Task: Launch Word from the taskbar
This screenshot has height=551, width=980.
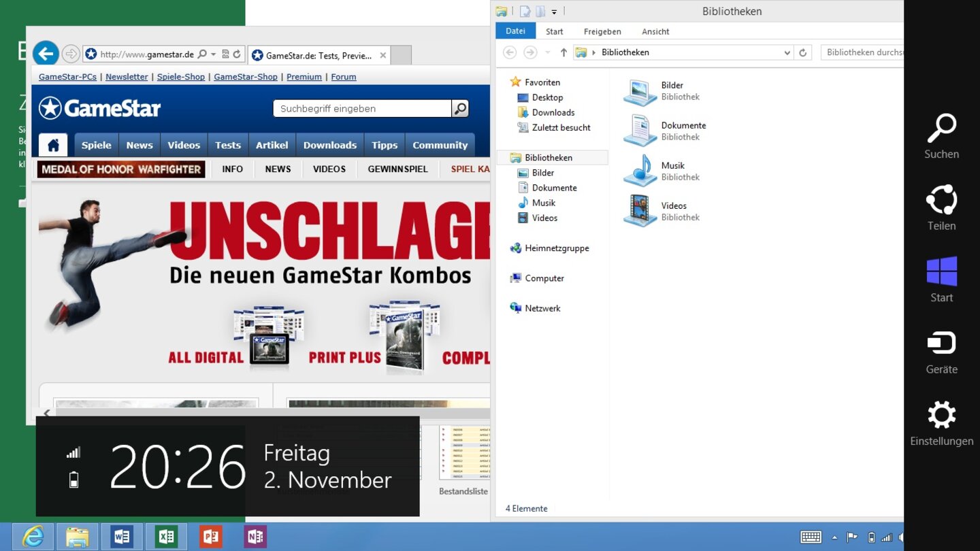Action: click(122, 537)
